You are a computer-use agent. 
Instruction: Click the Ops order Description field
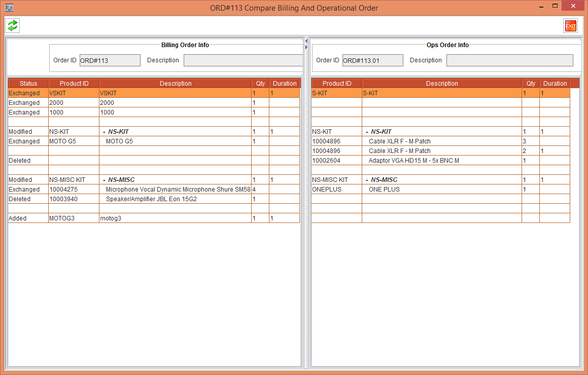pyautogui.click(x=509, y=60)
